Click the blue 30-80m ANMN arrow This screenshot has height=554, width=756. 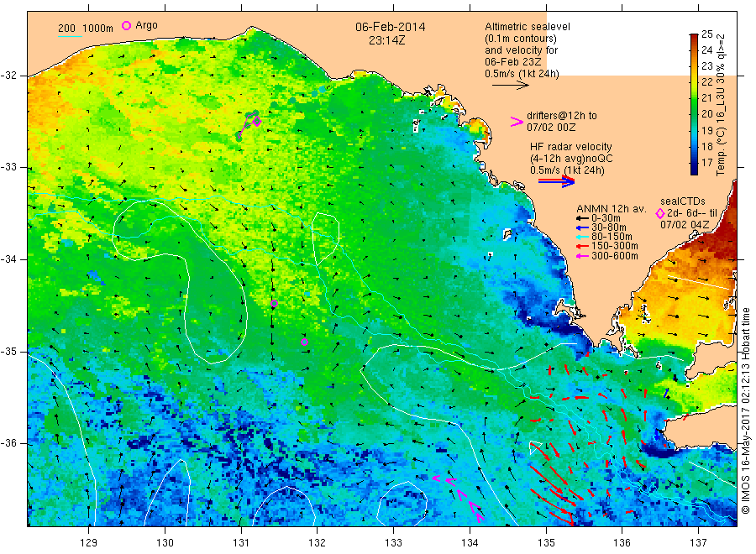(x=582, y=227)
